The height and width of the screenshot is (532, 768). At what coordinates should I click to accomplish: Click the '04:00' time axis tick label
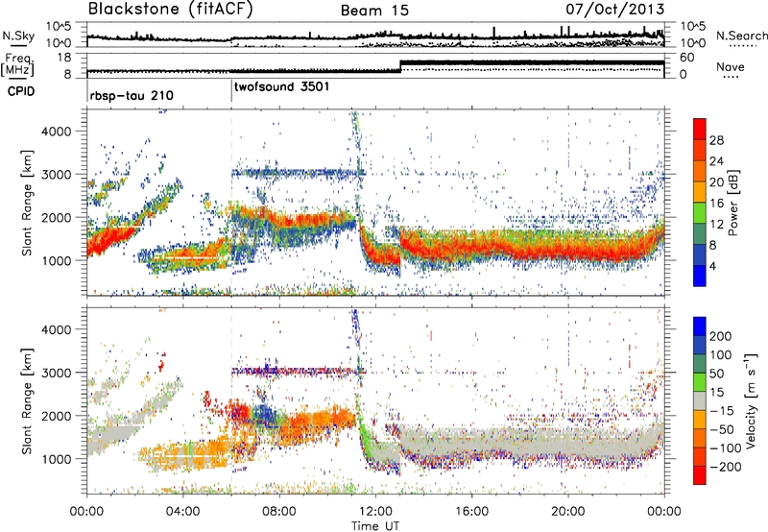click(x=182, y=512)
